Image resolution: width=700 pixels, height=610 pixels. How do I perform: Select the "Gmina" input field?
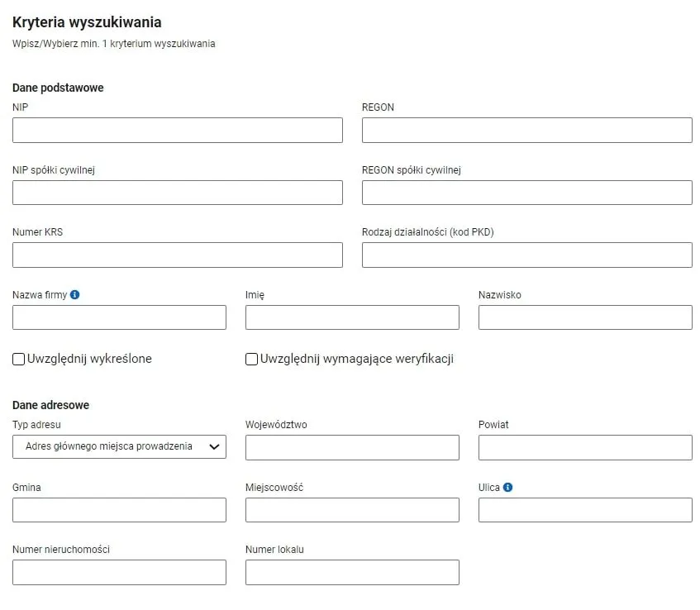119,509
